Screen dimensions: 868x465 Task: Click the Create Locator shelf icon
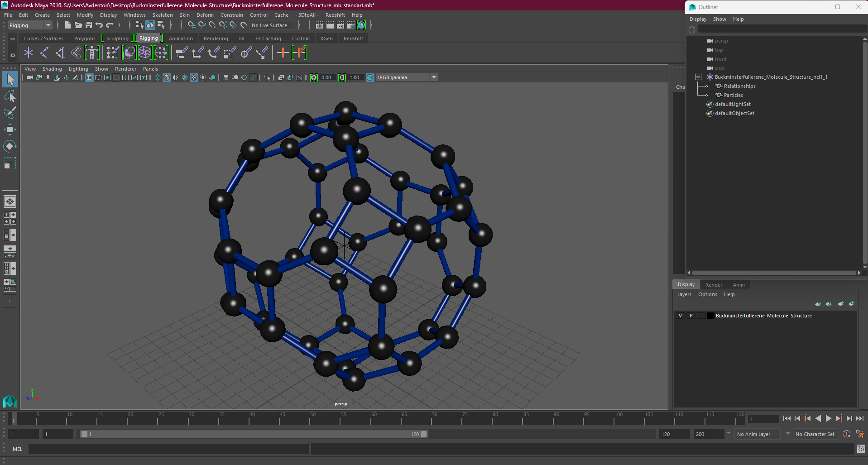pos(29,53)
